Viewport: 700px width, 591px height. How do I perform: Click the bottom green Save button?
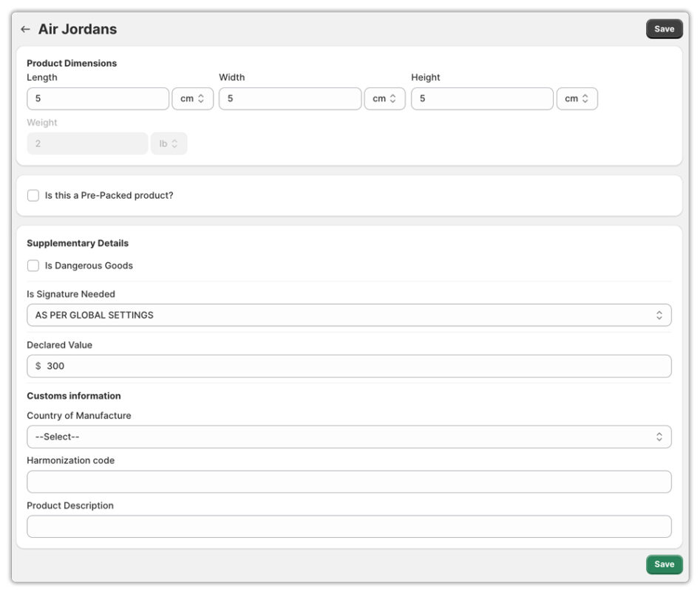664,564
